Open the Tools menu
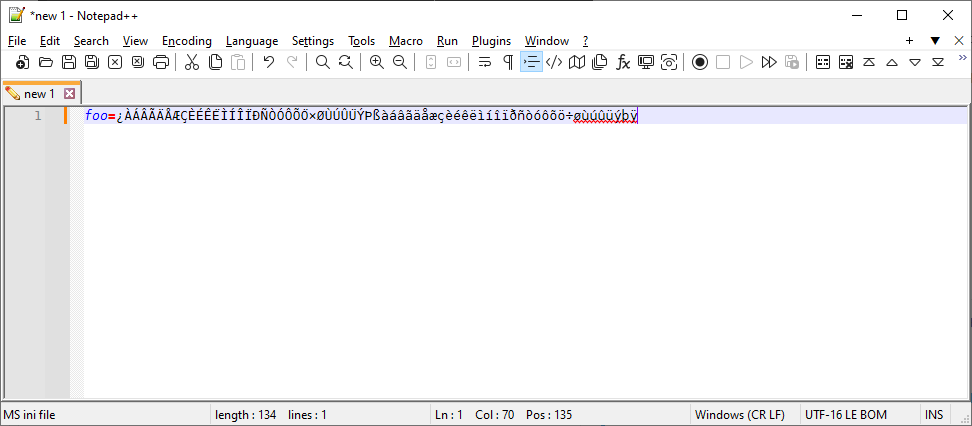 tap(361, 41)
